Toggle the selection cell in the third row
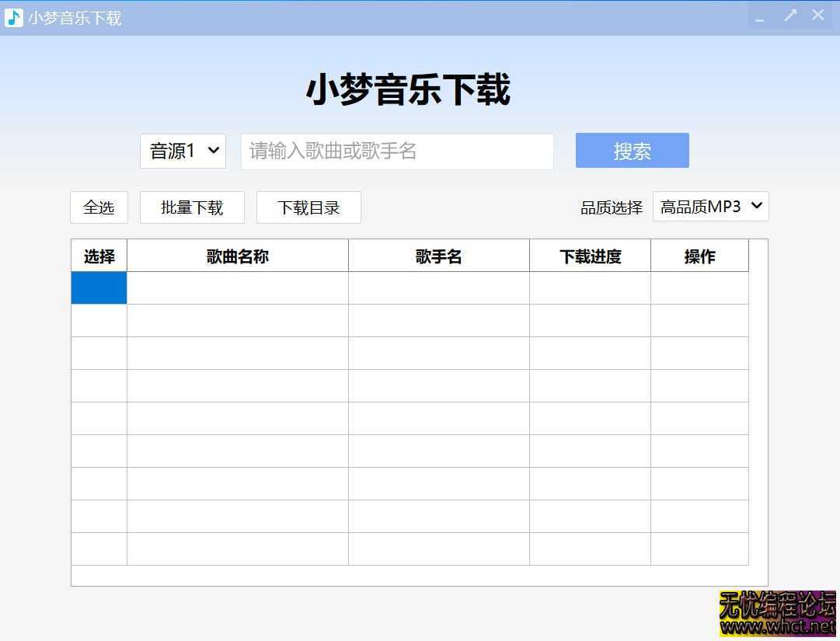 tap(99, 354)
